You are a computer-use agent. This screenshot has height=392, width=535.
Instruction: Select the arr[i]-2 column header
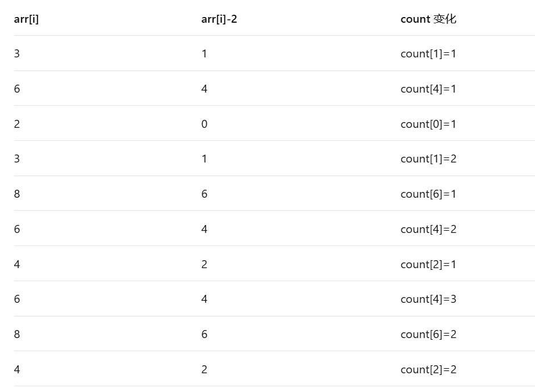tap(219, 19)
